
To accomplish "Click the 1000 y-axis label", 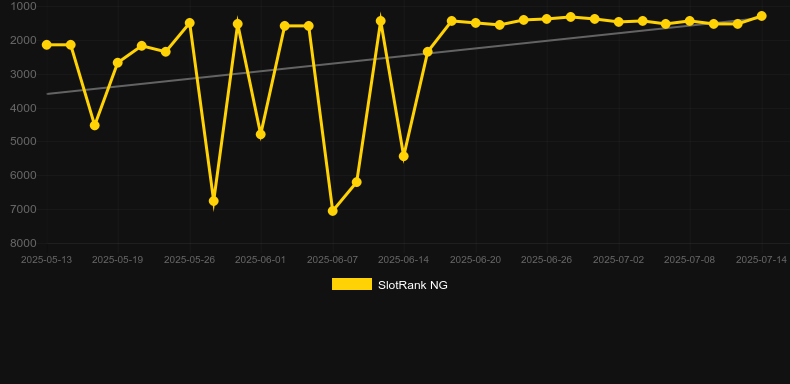I will (x=23, y=6).
